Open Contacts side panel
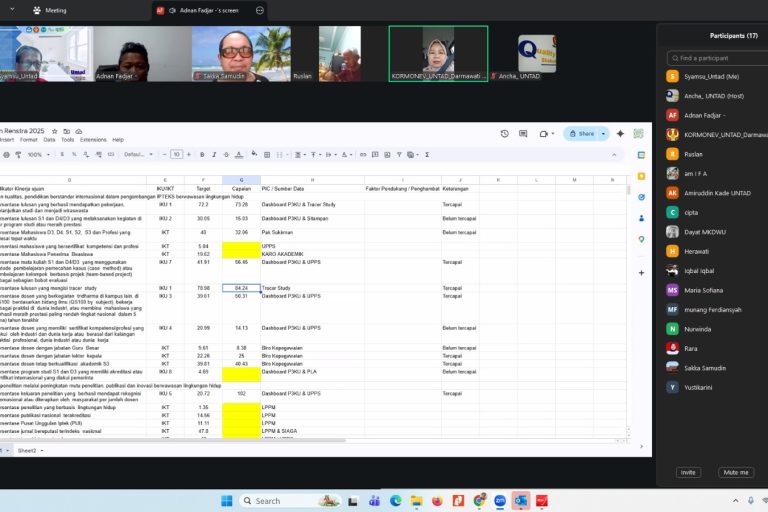 click(x=641, y=219)
